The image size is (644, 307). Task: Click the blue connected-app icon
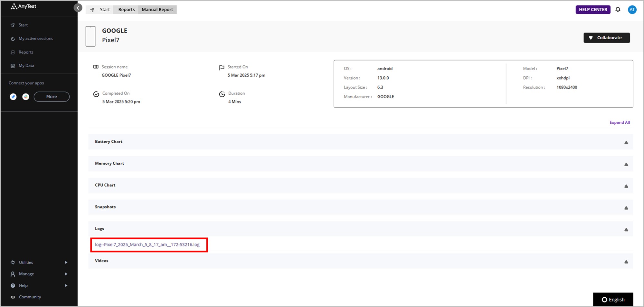13,97
